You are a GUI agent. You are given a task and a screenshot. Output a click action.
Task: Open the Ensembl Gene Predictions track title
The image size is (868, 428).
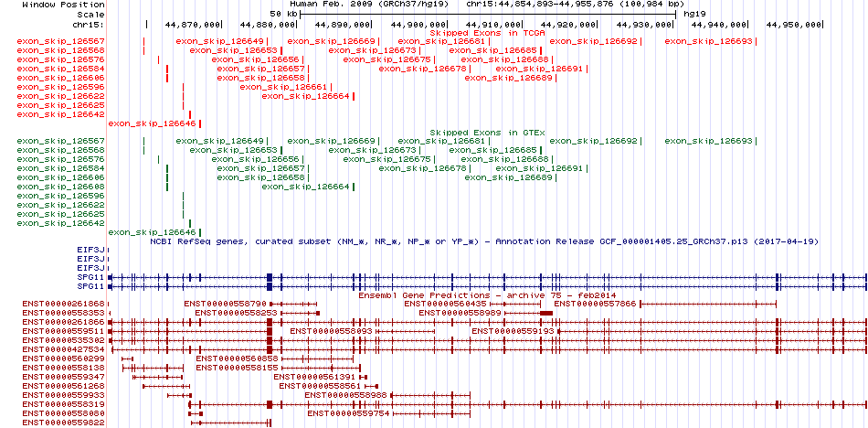pyautogui.click(x=487, y=295)
